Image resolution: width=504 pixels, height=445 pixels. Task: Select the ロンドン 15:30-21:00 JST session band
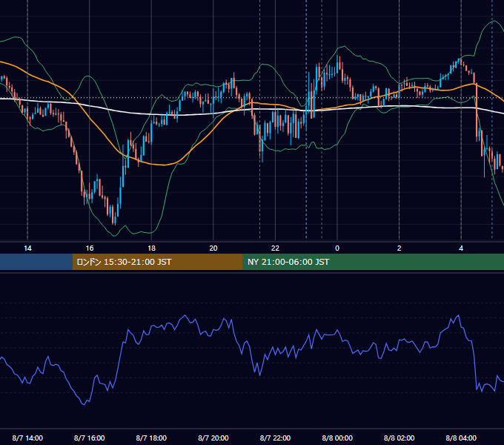pos(157,262)
